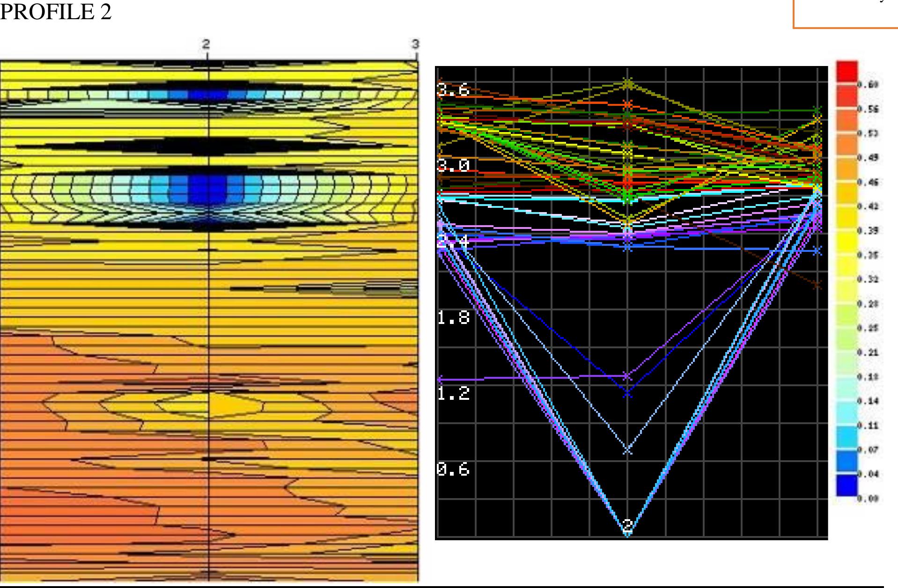Click the station marker 2 above contour plot

[205, 44]
